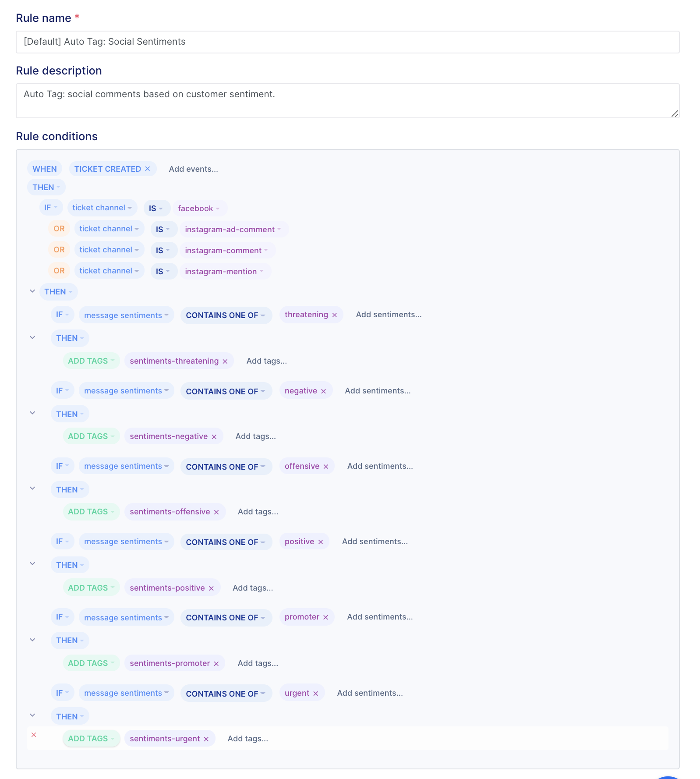Viewport: 700px width, 779px height.
Task: Remove the TICKET CREATED event
Action: click(x=148, y=169)
